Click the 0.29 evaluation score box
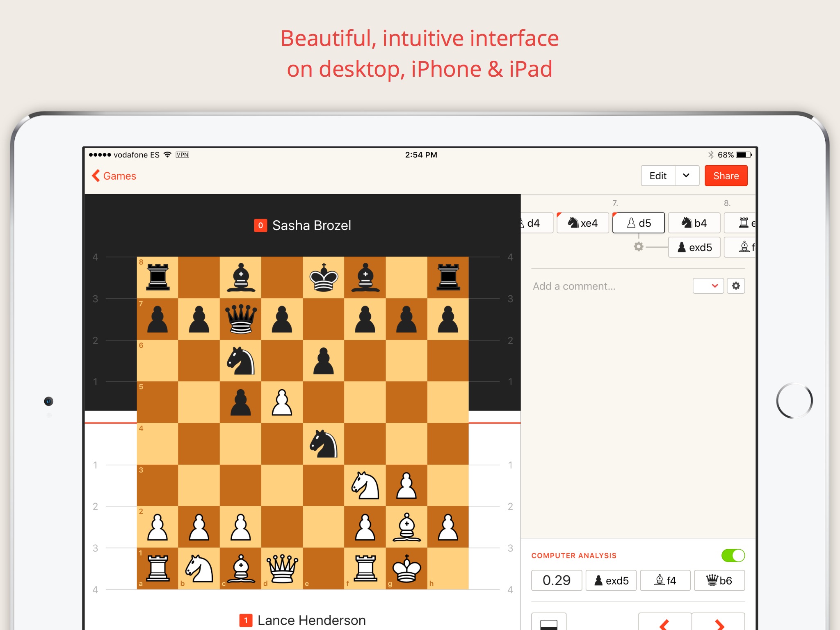This screenshot has width=840, height=630. [556, 580]
